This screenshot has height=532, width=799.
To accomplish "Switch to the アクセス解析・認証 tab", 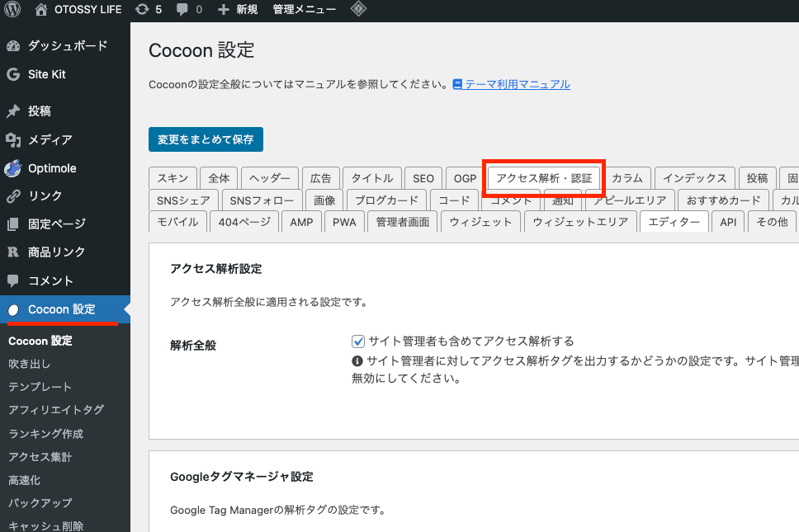I will click(x=544, y=178).
